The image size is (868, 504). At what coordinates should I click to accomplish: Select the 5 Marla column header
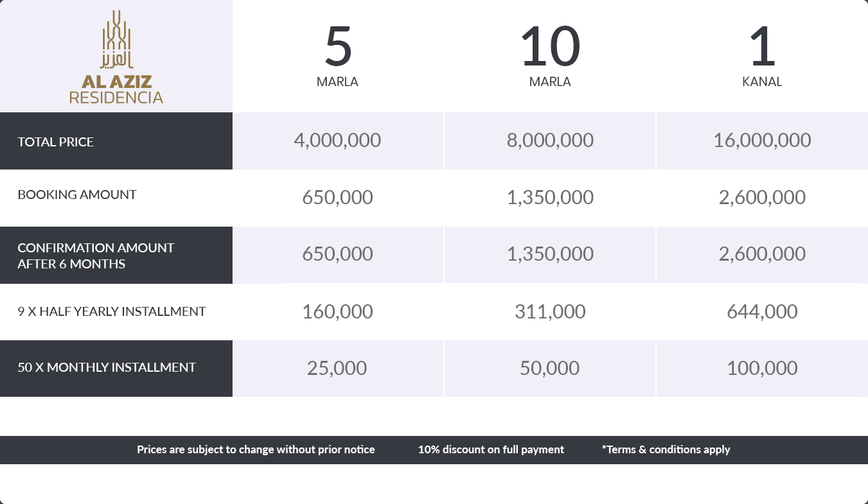tap(337, 56)
